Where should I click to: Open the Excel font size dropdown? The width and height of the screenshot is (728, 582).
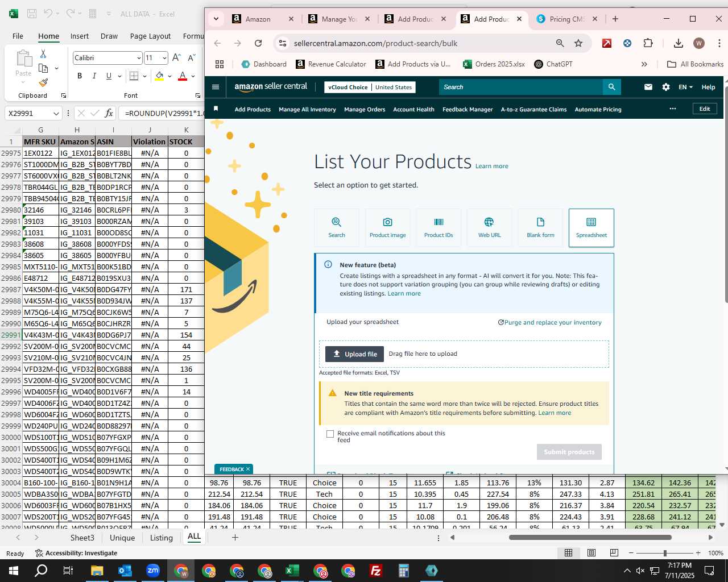tap(164, 58)
